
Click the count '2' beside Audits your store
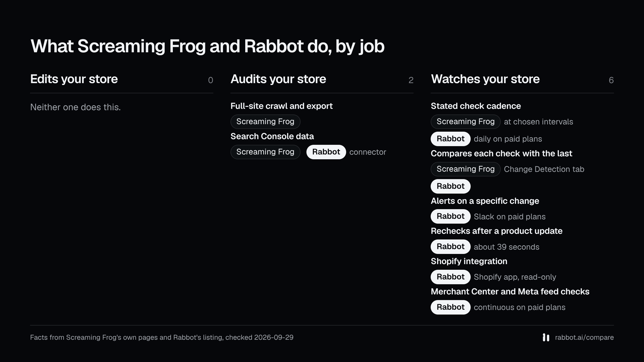click(x=411, y=80)
